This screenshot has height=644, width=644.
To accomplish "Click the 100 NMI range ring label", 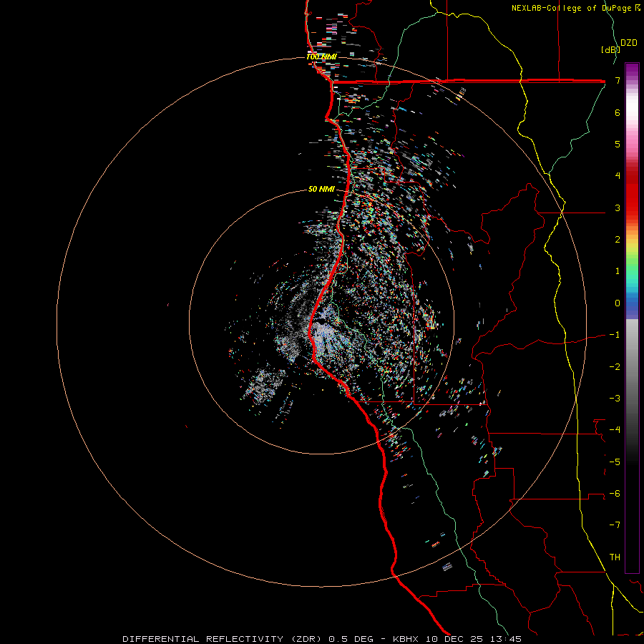I will [321, 57].
